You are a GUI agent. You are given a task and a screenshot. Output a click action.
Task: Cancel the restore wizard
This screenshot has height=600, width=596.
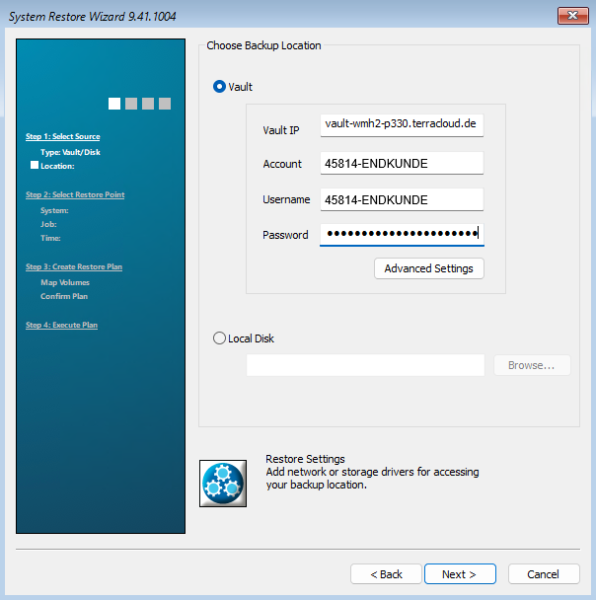point(544,574)
